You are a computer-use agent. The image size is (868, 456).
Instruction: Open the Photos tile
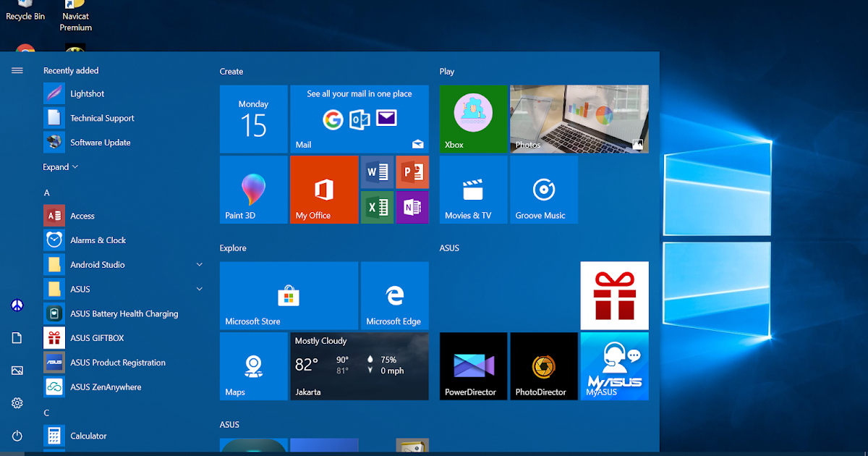(x=579, y=119)
